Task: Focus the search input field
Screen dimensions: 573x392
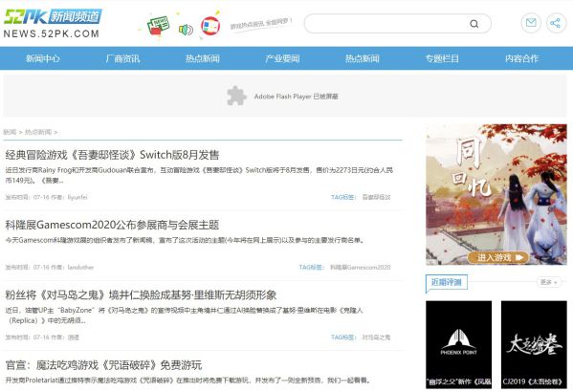Action: [397, 24]
